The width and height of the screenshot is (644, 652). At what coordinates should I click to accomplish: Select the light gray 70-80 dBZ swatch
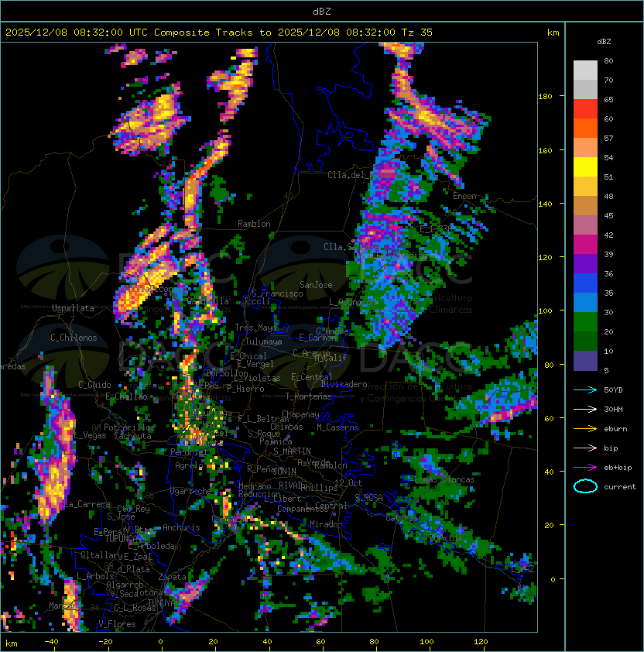pyautogui.click(x=585, y=70)
